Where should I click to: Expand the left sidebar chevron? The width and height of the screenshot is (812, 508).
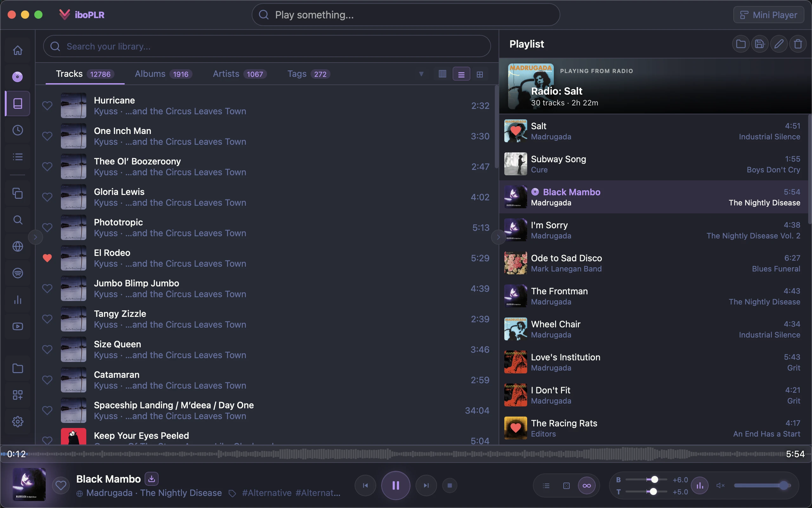coord(35,237)
